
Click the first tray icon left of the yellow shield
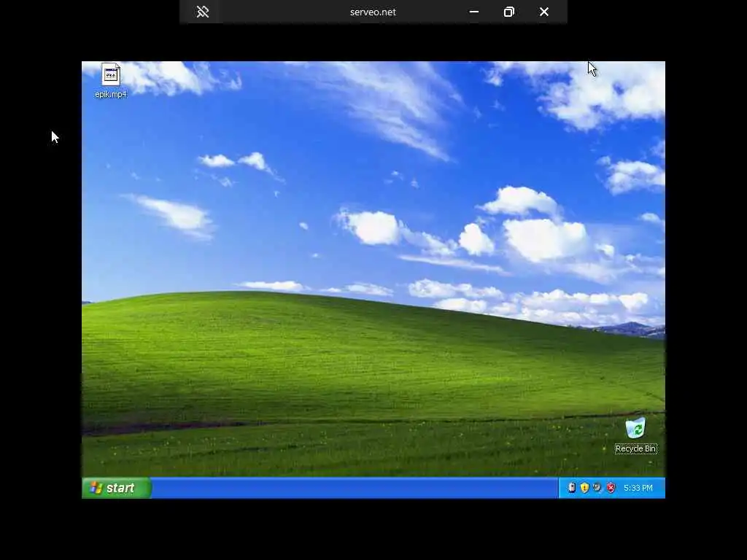pyautogui.click(x=572, y=488)
